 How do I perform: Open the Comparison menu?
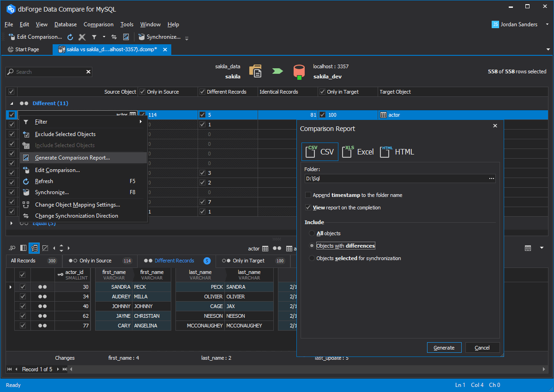[x=98, y=24]
